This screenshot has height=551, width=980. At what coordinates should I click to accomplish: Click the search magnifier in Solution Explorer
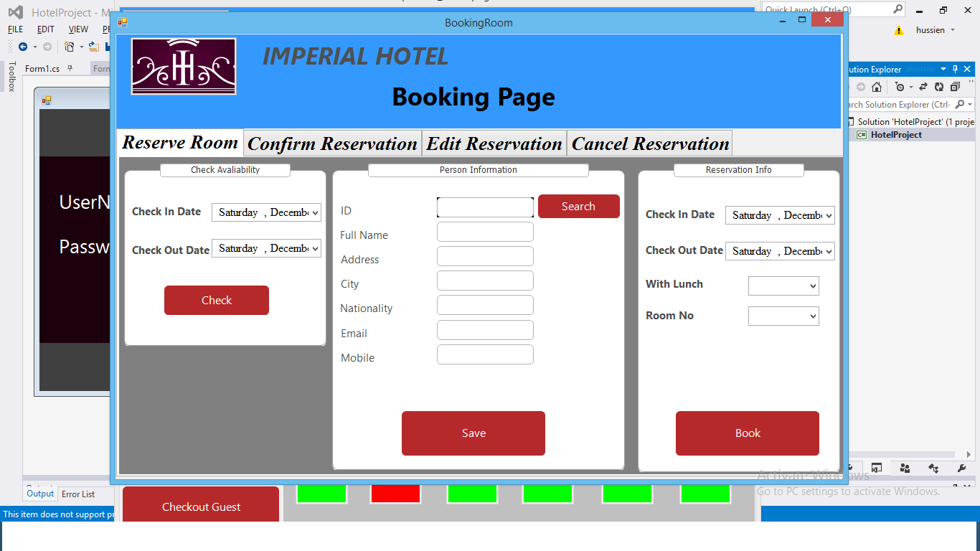(x=959, y=105)
